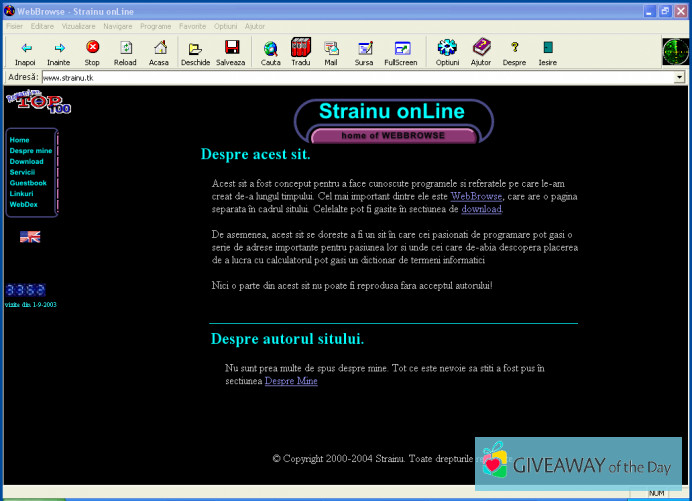Viewport: 692px width, 501px height.
Task: Click the Download sidebar navigation item
Action: [26, 161]
